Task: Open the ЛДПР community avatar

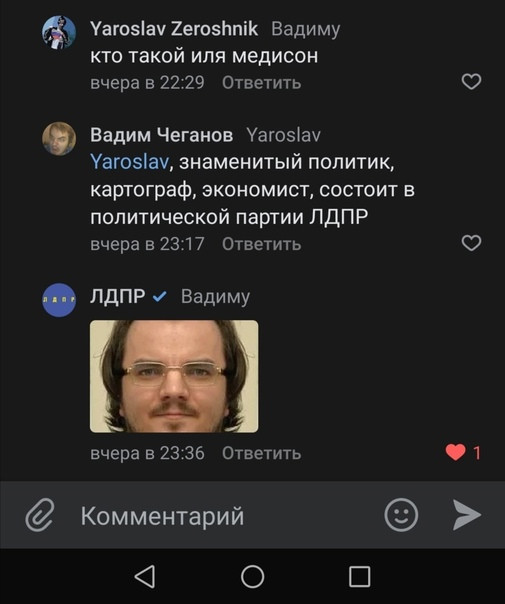Action: pyautogui.click(x=59, y=300)
